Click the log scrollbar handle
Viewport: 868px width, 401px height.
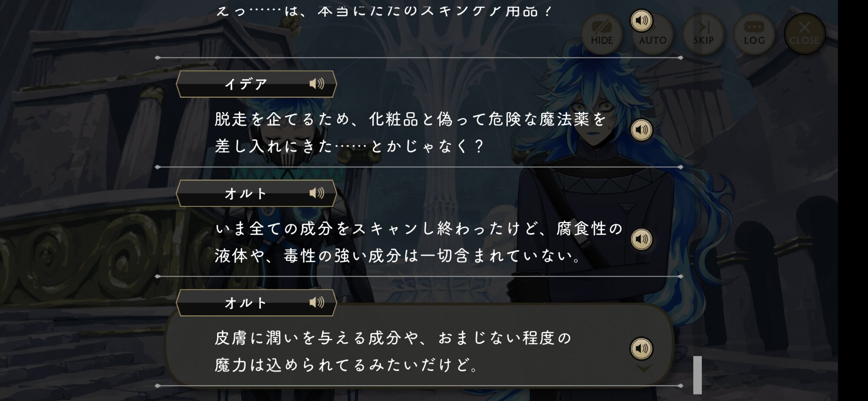[x=697, y=375]
